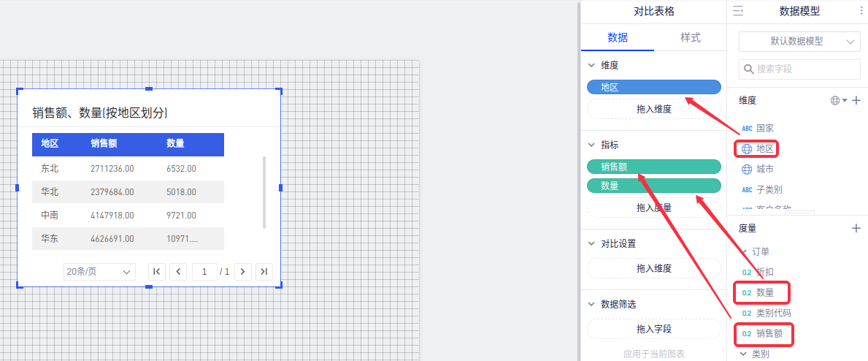The width and height of the screenshot is (868, 361).
Task: Go to the first page of the table
Action: (x=156, y=271)
